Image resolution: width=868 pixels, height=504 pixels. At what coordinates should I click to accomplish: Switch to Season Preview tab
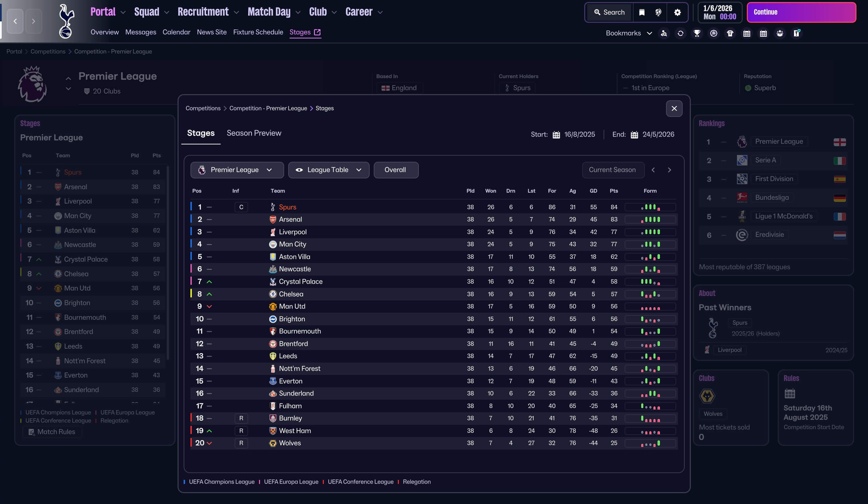pyautogui.click(x=254, y=133)
